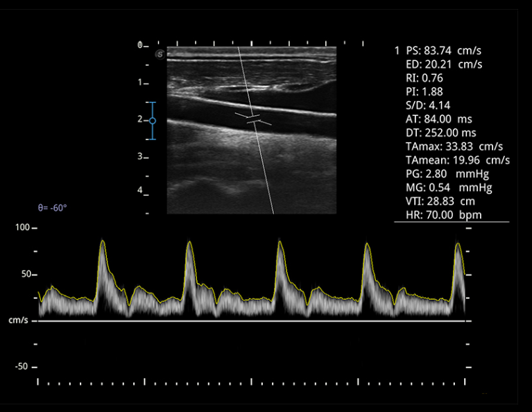Select the TAmean: 19.96 cm/s value
This screenshot has width=532, height=412.
[x=458, y=160]
